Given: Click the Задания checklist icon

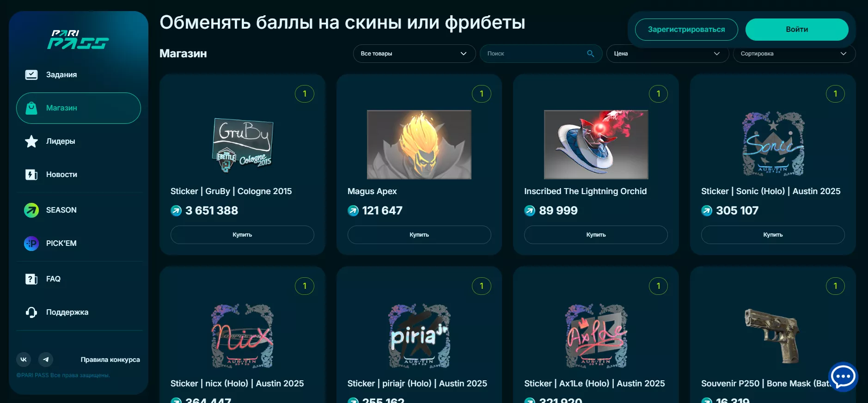Looking at the screenshot, I should point(31,74).
